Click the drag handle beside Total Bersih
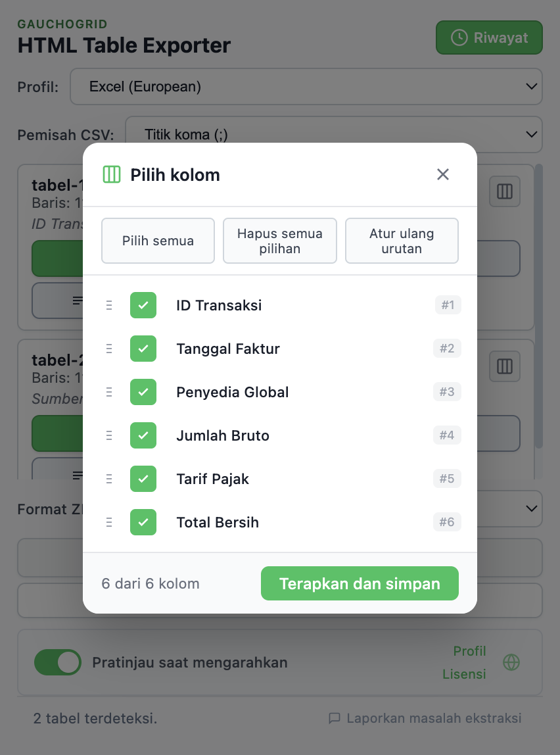The image size is (560, 755). 109,522
